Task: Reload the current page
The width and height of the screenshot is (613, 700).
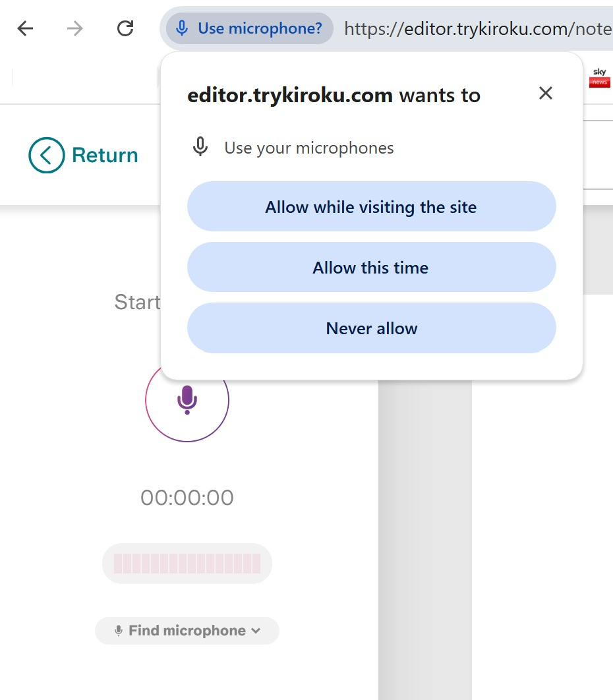Action: pyautogui.click(x=125, y=28)
